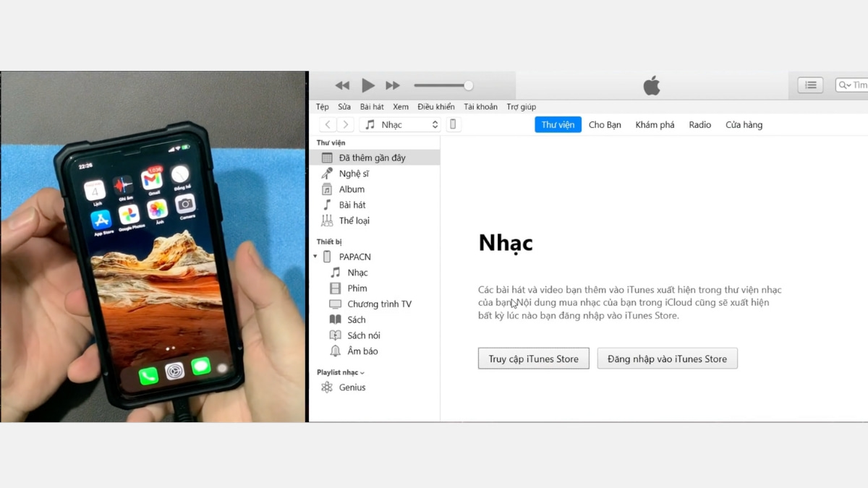Open the Xem menu
Image resolution: width=868 pixels, height=488 pixels.
pos(401,107)
